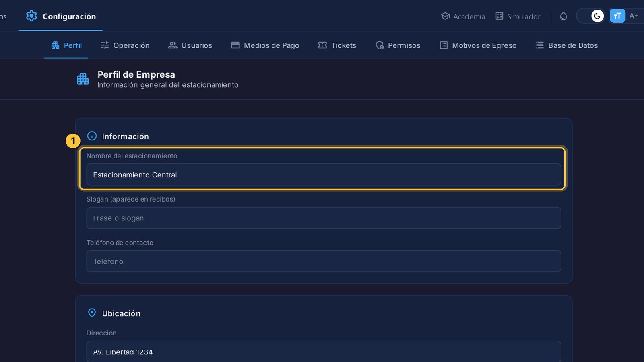
Task: Click the Perfil de Empresa building icon
Action: coord(83,79)
